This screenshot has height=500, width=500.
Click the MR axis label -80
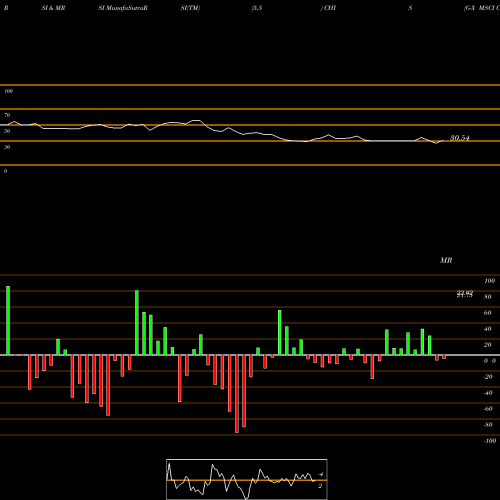488,425
